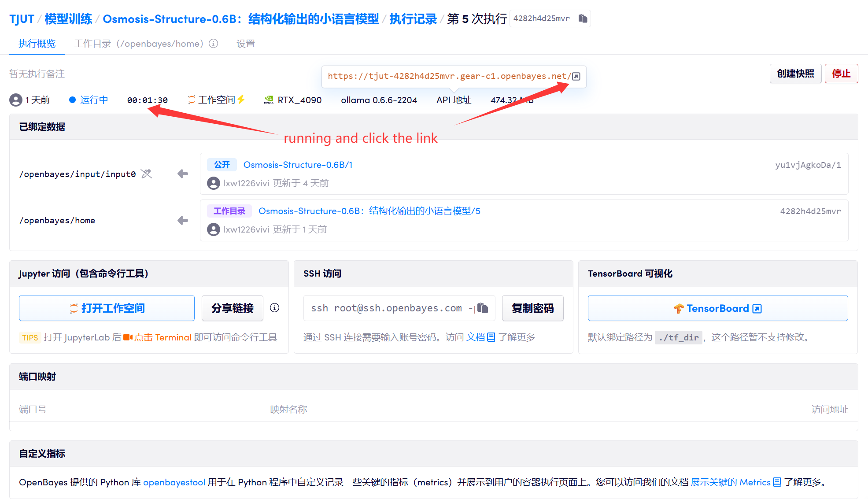Copy execution ID 4282h4d25mvr clipboard icon
The width and height of the screenshot is (868, 499).
[x=583, y=18]
